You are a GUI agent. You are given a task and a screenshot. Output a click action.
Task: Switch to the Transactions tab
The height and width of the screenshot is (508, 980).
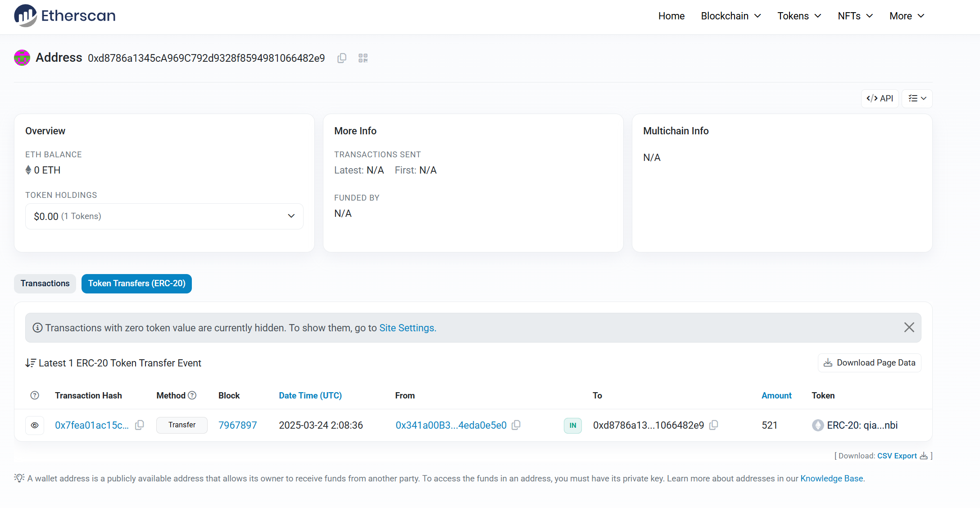point(45,284)
